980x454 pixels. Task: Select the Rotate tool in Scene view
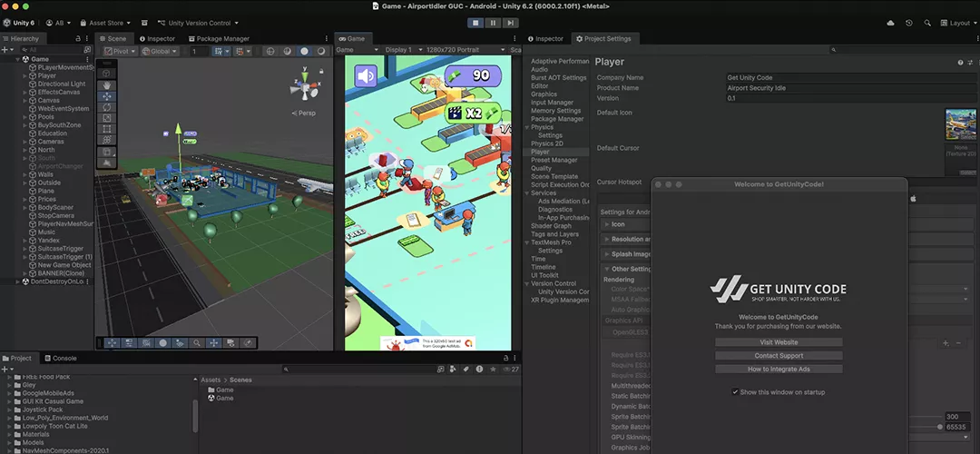[107, 107]
